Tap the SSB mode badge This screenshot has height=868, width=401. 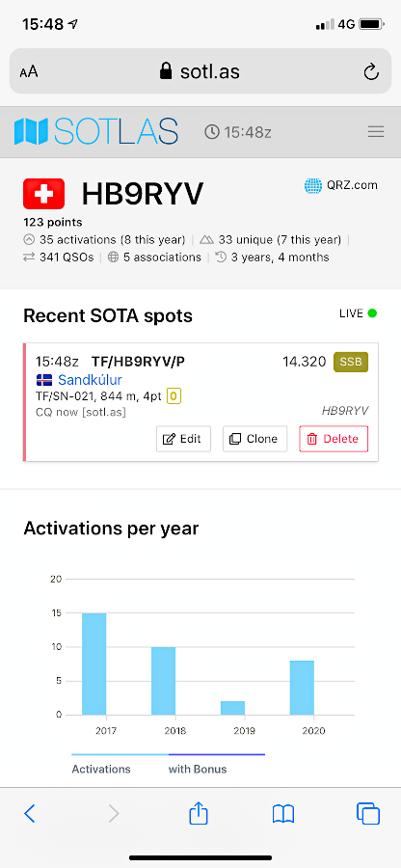tap(351, 362)
